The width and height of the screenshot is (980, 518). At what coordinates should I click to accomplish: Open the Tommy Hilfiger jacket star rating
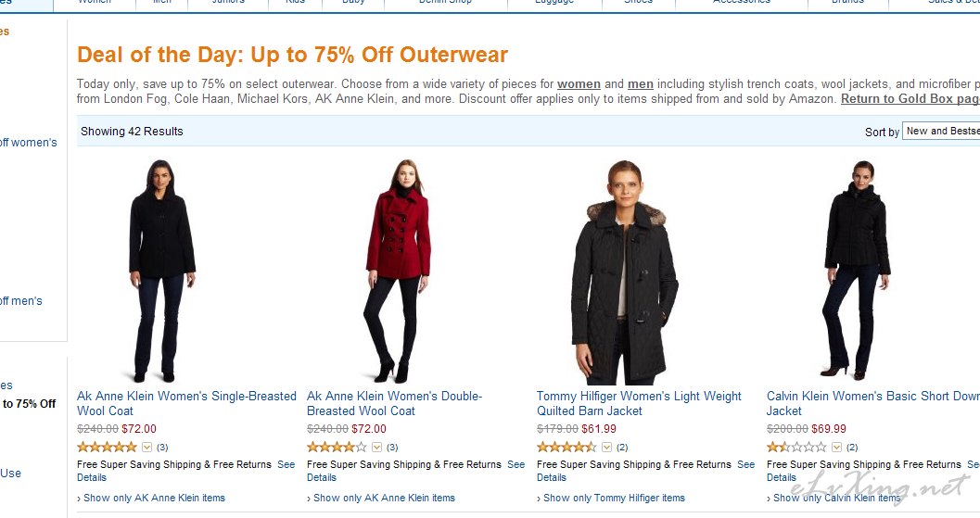pos(566,447)
